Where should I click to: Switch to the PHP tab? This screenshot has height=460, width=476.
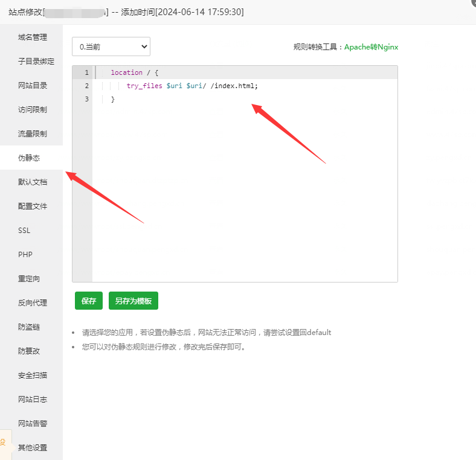pyautogui.click(x=25, y=255)
